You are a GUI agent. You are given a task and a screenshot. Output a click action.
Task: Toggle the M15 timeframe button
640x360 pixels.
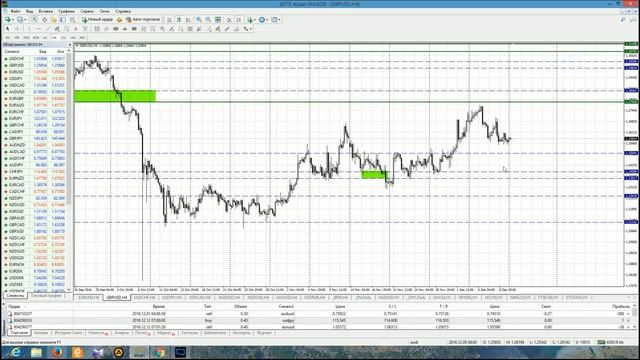[x=27, y=38]
